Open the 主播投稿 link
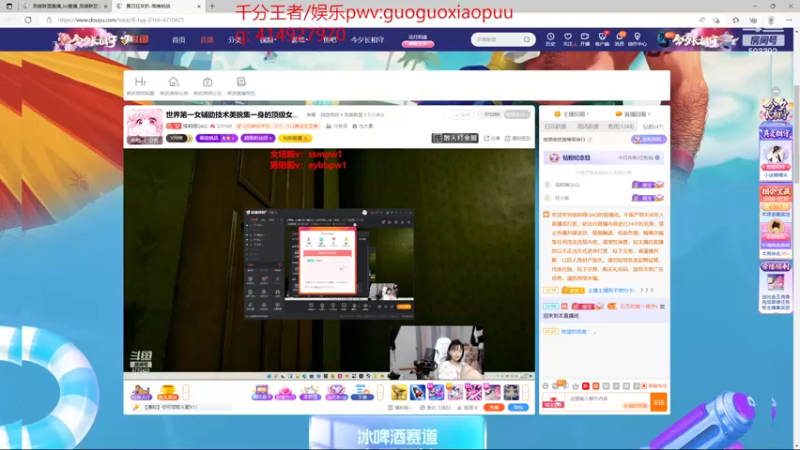 coord(571,114)
